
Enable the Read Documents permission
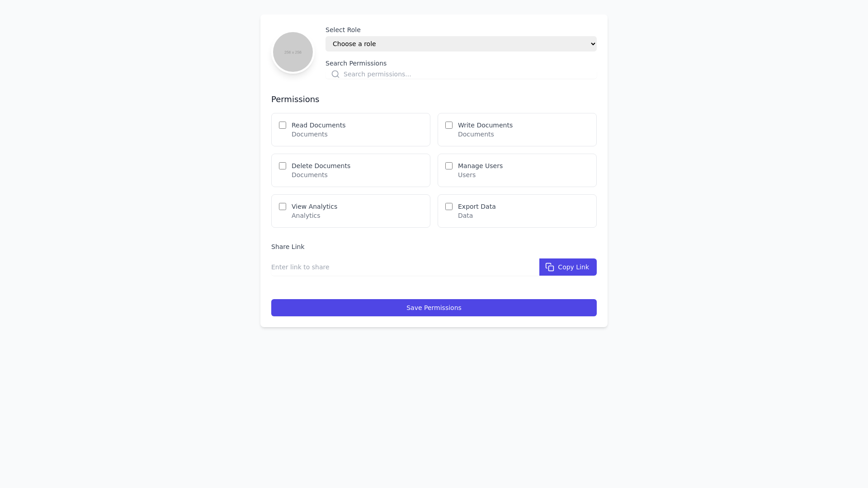[282, 125]
